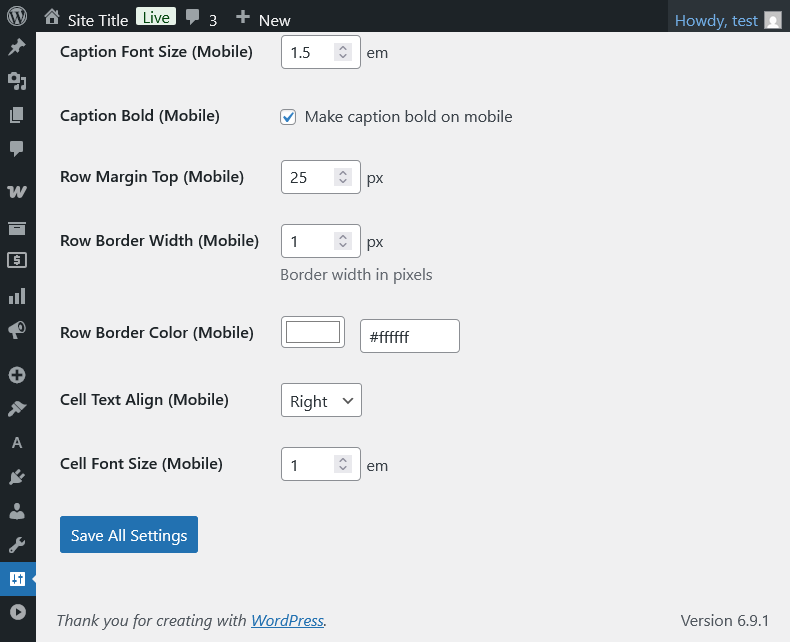The image size is (790, 642).
Task: Open the New content menu
Action: [263, 19]
